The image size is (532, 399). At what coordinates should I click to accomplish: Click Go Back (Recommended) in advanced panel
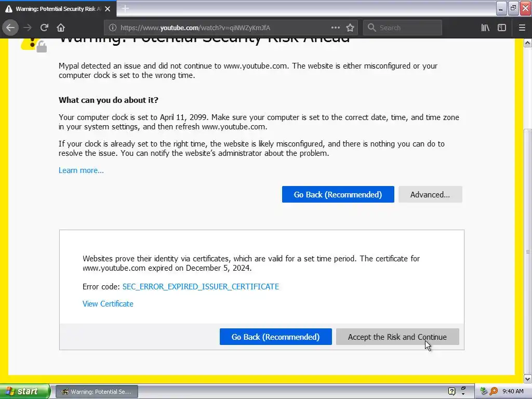coord(275,337)
